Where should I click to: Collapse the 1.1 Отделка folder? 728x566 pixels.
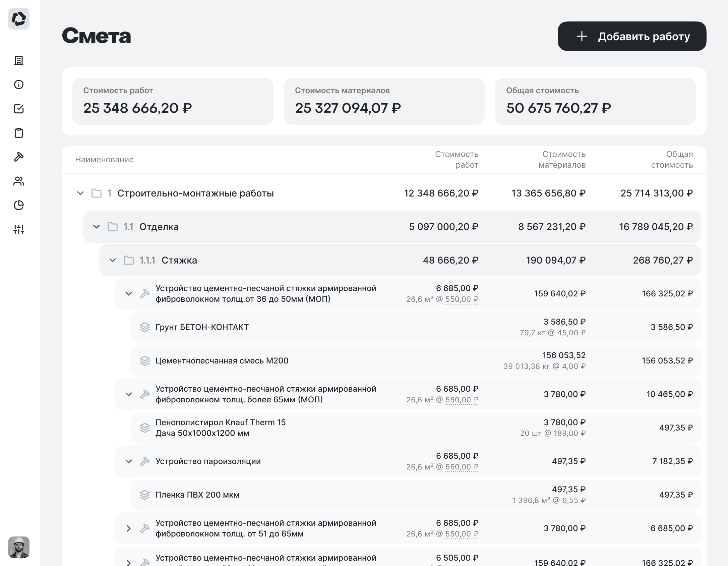pos(97,227)
